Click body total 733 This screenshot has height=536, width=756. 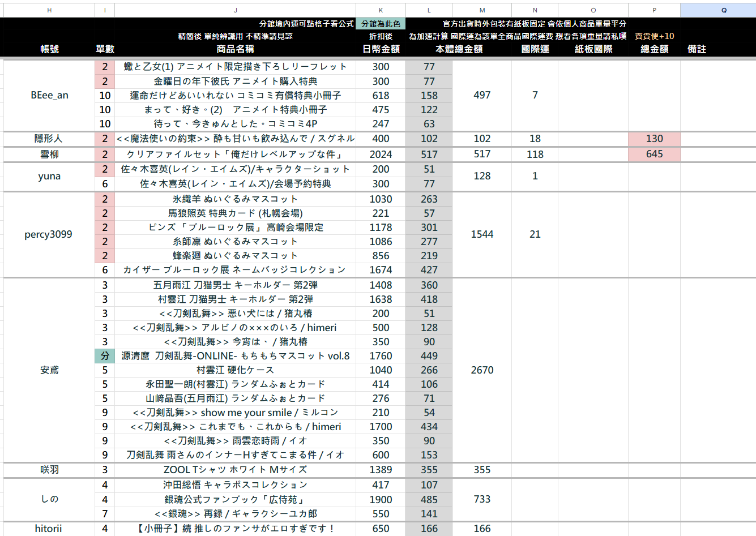[482, 499]
